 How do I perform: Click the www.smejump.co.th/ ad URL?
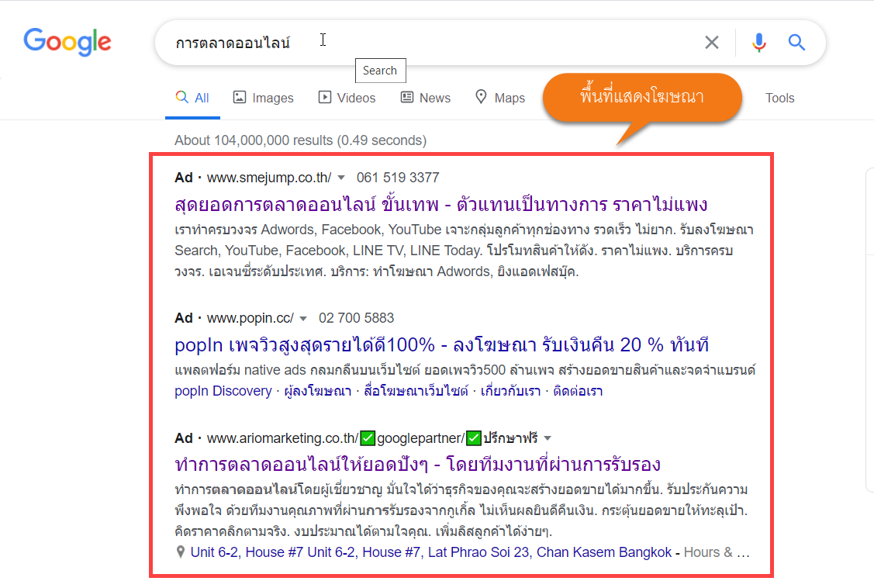click(x=269, y=178)
